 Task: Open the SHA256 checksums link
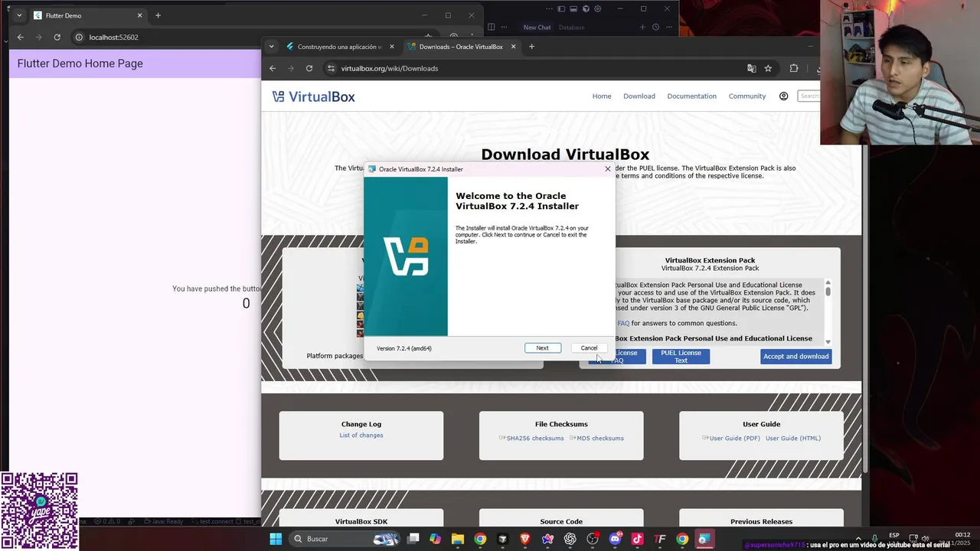pyautogui.click(x=534, y=439)
